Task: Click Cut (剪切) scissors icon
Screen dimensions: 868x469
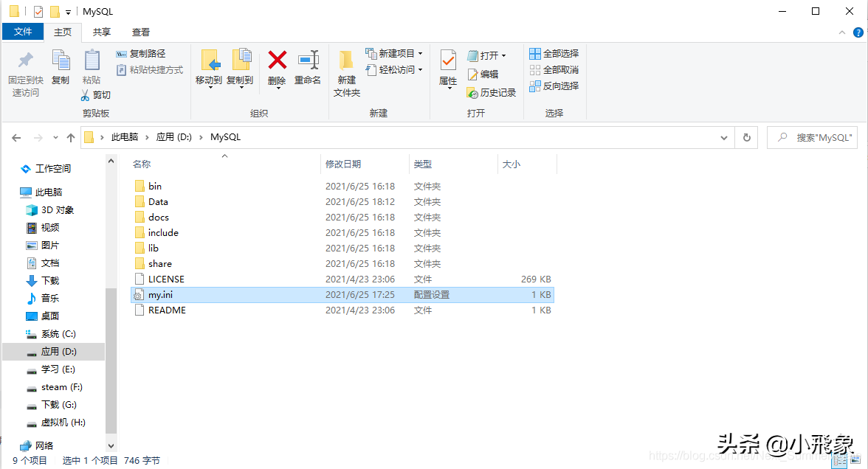Action: (x=85, y=95)
